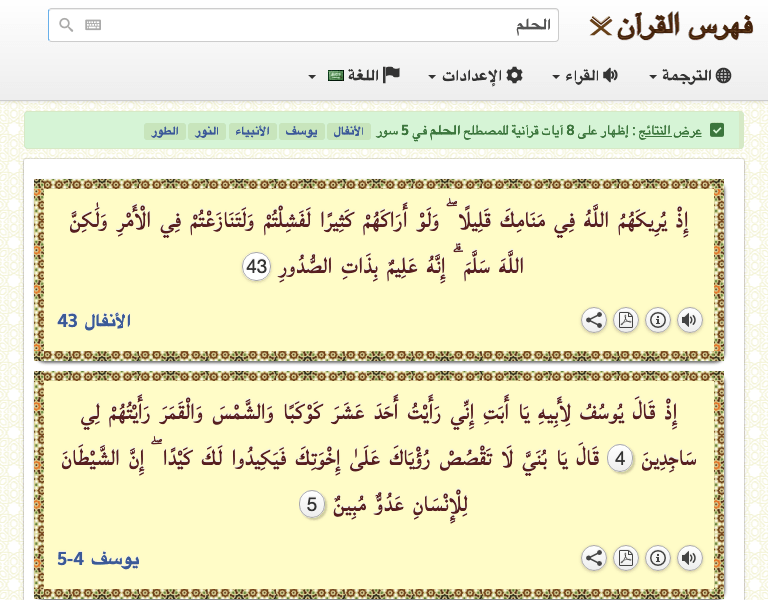Export Yusuf verses 4-5 as PDF

pos(625,558)
